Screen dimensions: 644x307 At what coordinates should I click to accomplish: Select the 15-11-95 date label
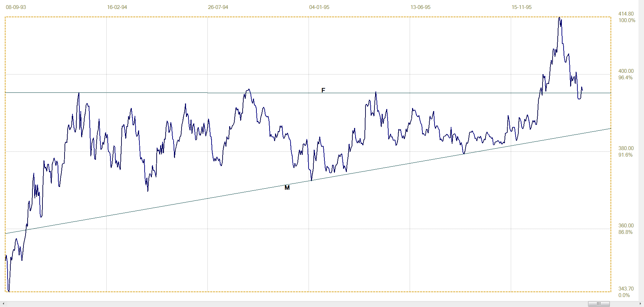pyautogui.click(x=521, y=7)
